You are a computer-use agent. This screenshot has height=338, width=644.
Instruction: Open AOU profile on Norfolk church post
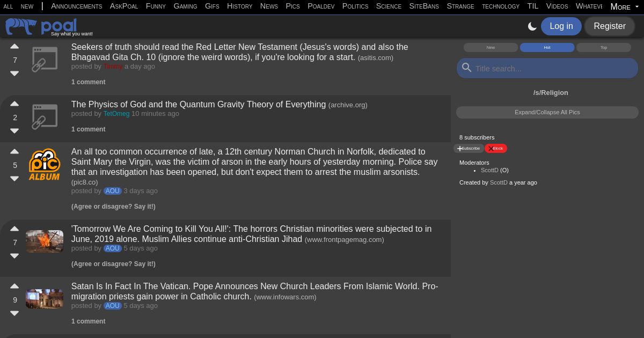(x=113, y=191)
